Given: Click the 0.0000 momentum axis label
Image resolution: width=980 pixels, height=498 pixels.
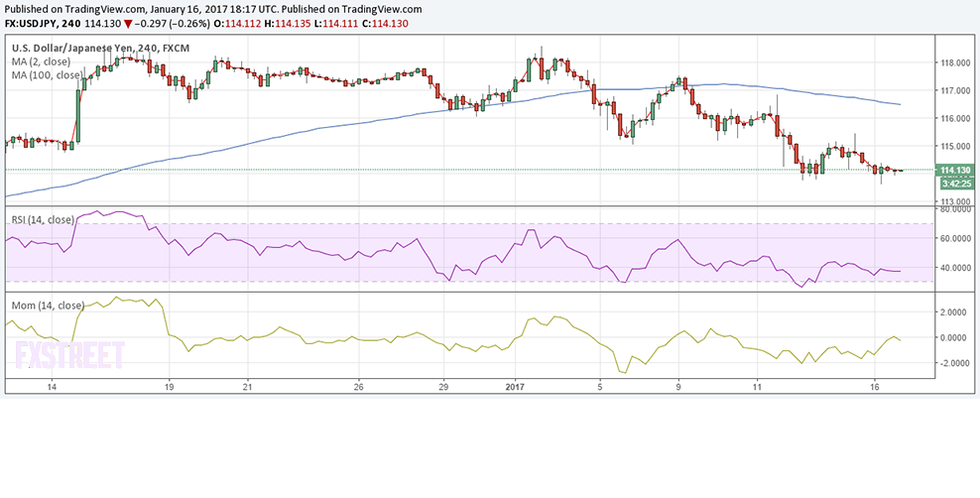Looking at the screenshot, I should 955,337.
